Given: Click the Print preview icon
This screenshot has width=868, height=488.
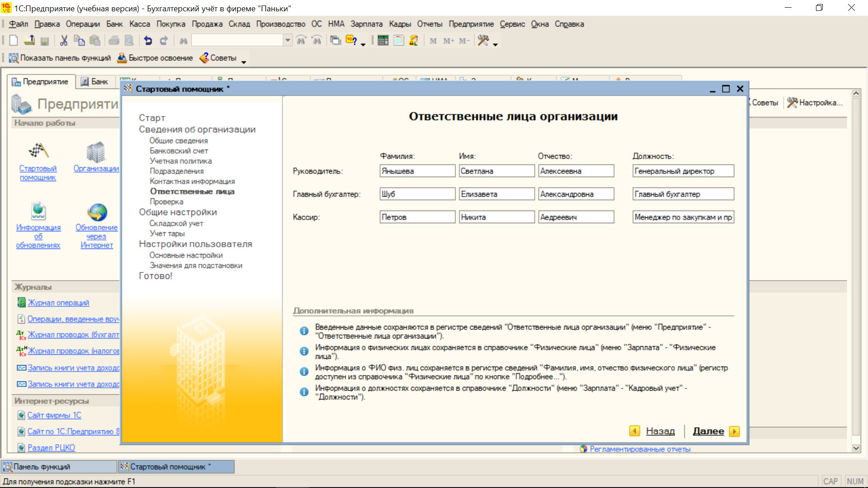Looking at the screenshot, I should pyautogui.click(x=129, y=41).
